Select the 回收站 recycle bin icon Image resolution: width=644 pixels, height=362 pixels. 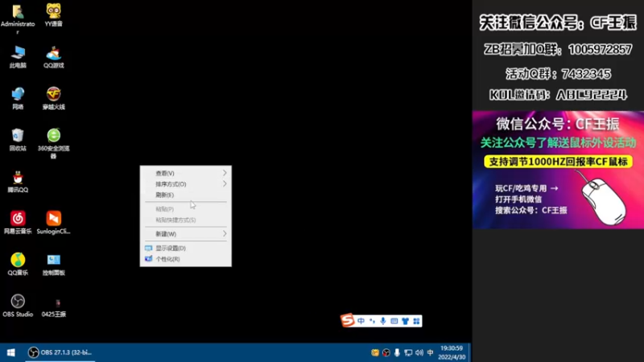(x=18, y=140)
